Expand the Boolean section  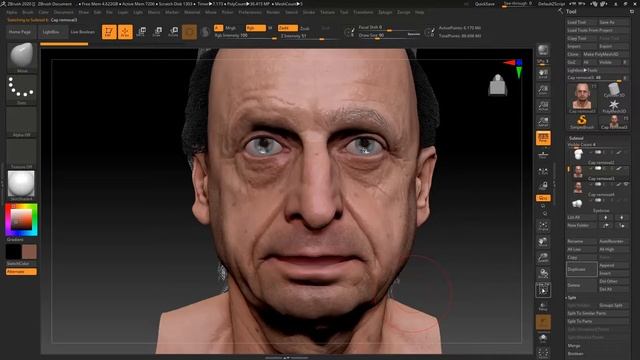(575, 353)
